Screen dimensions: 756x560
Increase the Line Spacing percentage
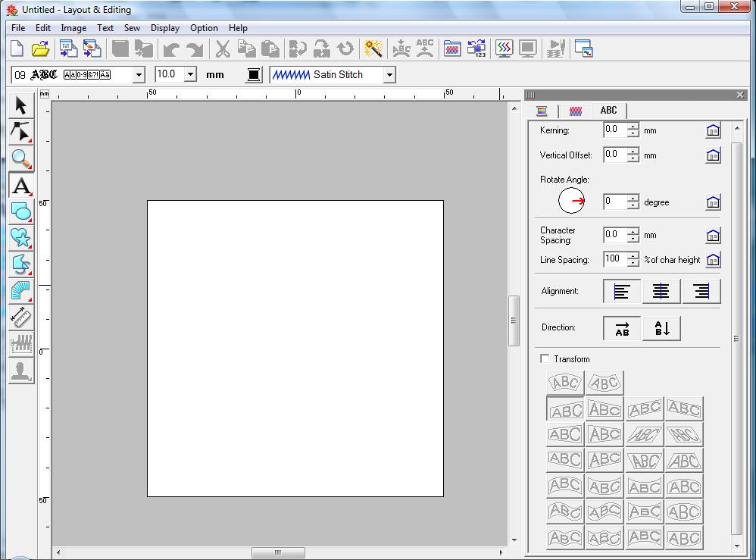click(633, 255)
